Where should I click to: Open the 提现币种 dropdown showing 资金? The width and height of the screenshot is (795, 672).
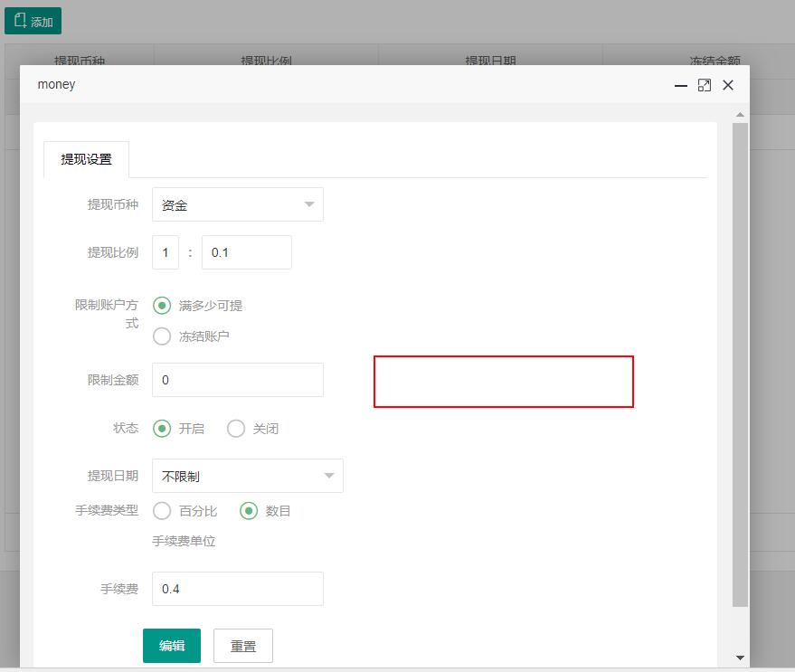(x=238, y=204)
